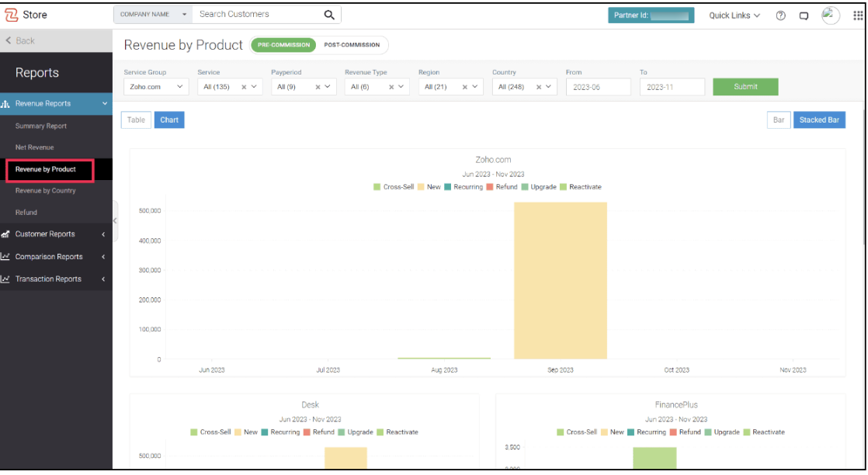Clear the Country filter with its X
The width and height of the screenshot is (868, 475).
pyautogui.click(x=539, y=87)
